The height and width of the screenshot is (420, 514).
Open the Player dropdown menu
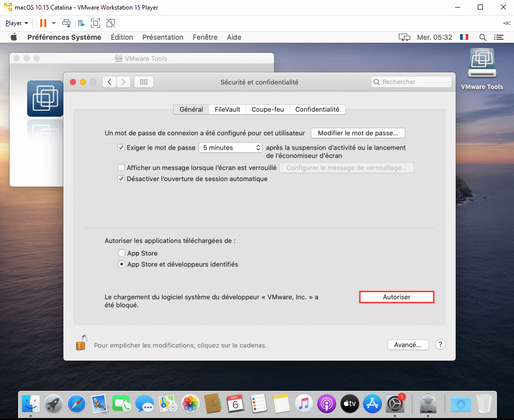tap(17, 23)
